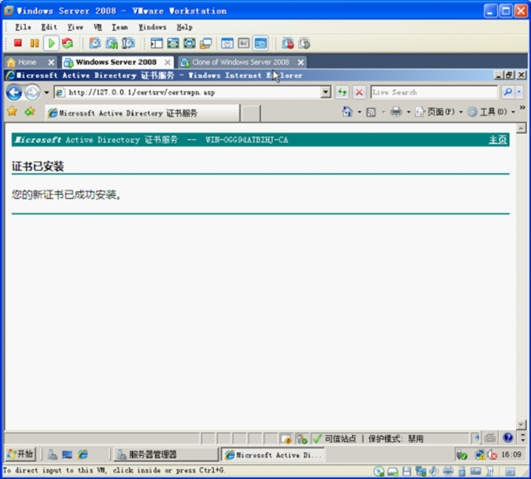Select the Microsoft Active Directory 证书服务 IE tab
Screen dimensions: 531x479
pos(143,113)
